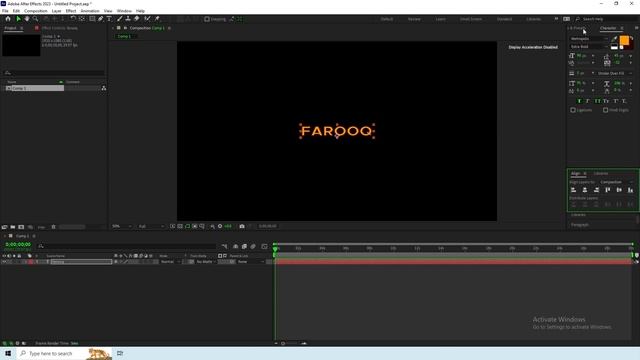Switch to the Character panel tab
Image resolution: width=640 pixels, height=360 pixels.
(608, 28)
